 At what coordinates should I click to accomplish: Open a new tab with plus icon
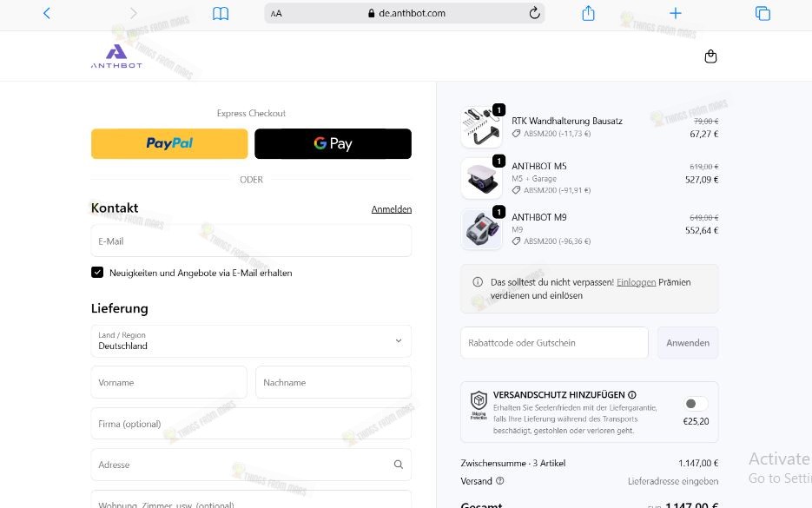click(x=676, y=13)
